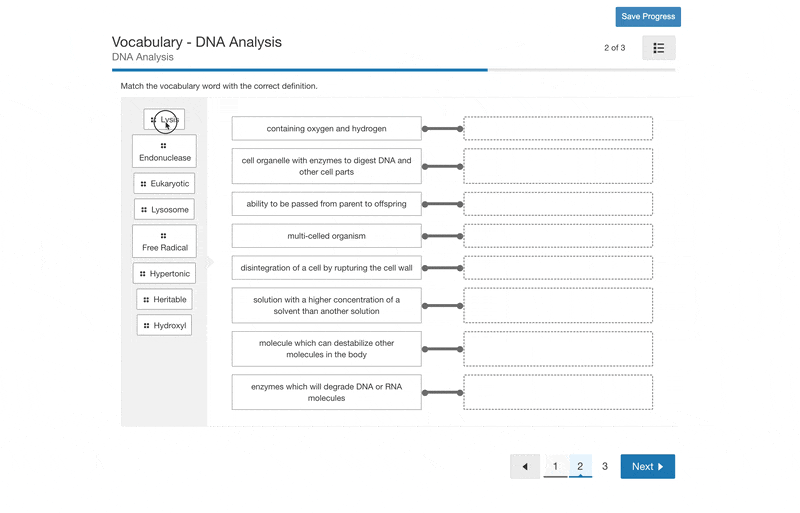800x513 pixels.
Task: Click the drop zone beside 'molecule which can destabilize'
Action: [558, 349]
